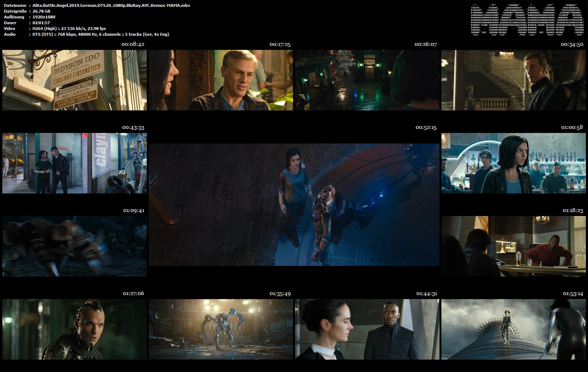Viewport: 588px width, 372px height.
Task: Click the 00:34:50 staircase scene thumbnail
Action: click(x=514, y=80)
